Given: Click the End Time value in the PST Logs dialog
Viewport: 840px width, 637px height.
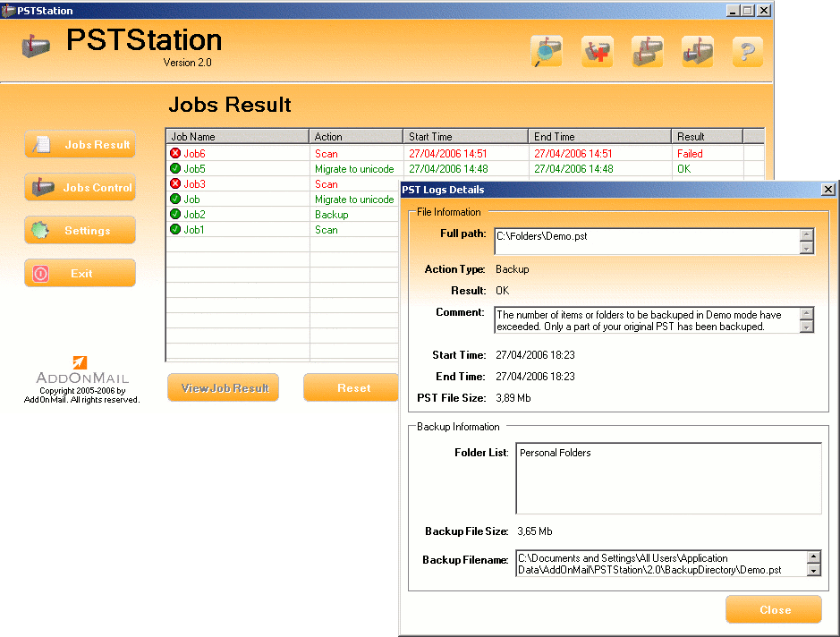Looking at the screenshot, I should [535, 377].
